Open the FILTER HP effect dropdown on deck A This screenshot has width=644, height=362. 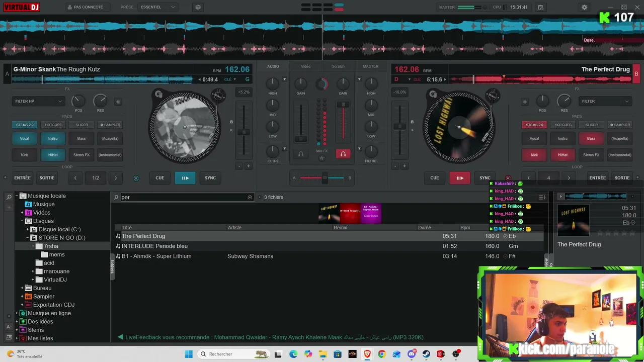[x=38, y=102]
